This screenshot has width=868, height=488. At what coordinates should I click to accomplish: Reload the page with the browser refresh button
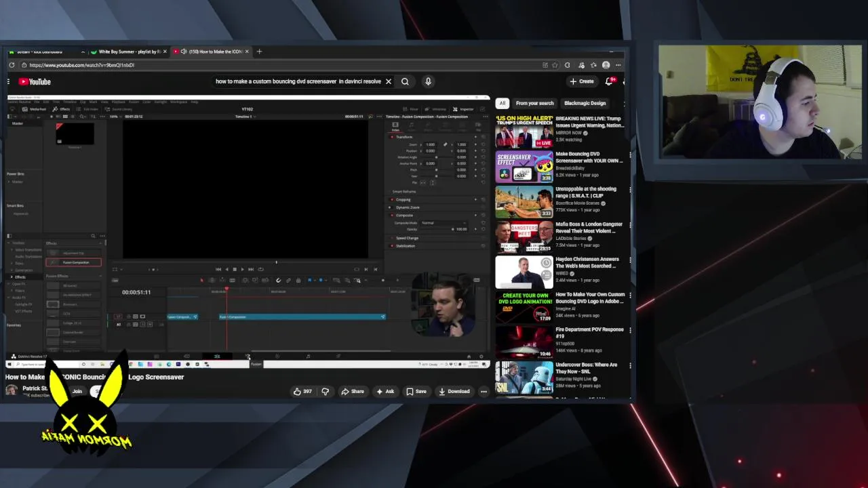(12, 65)
